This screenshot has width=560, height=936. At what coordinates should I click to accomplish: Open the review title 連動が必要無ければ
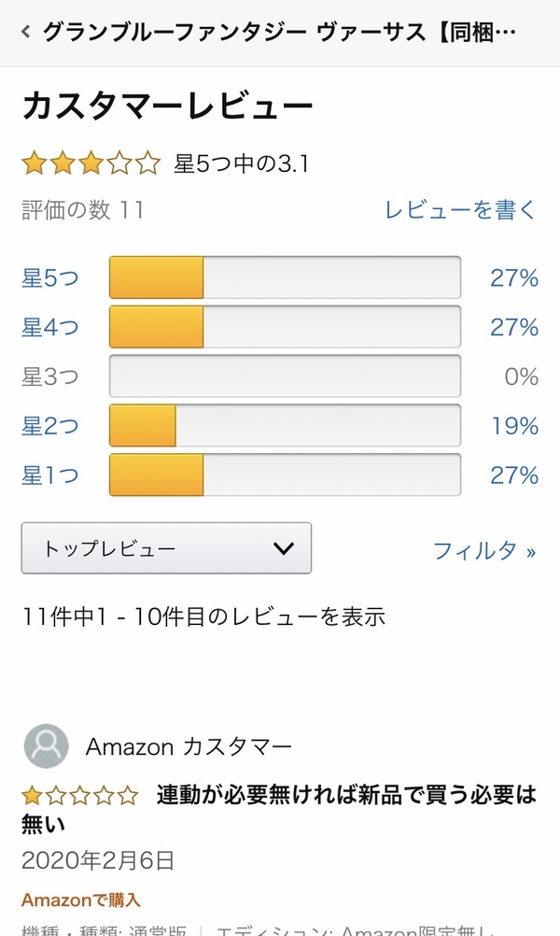click(345, 796)
